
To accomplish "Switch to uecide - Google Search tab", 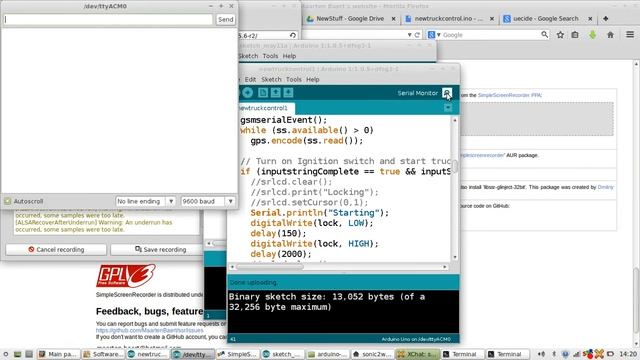I will coord(546,19).
